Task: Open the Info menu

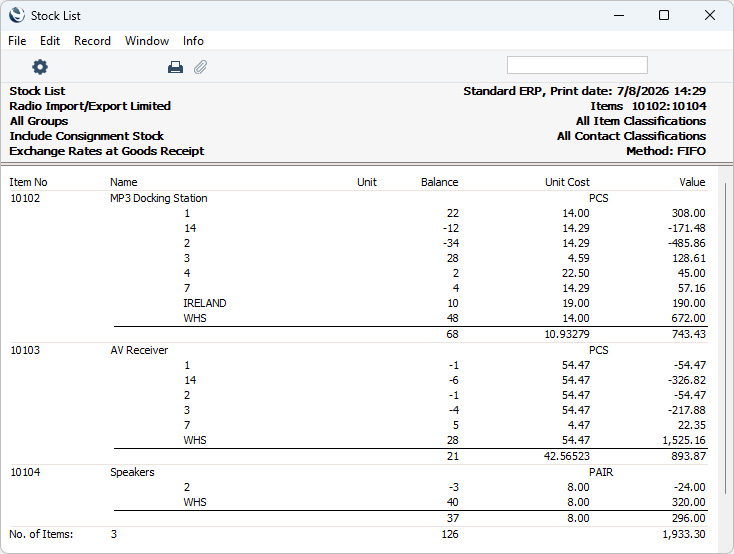Action: tap(193, 41)
